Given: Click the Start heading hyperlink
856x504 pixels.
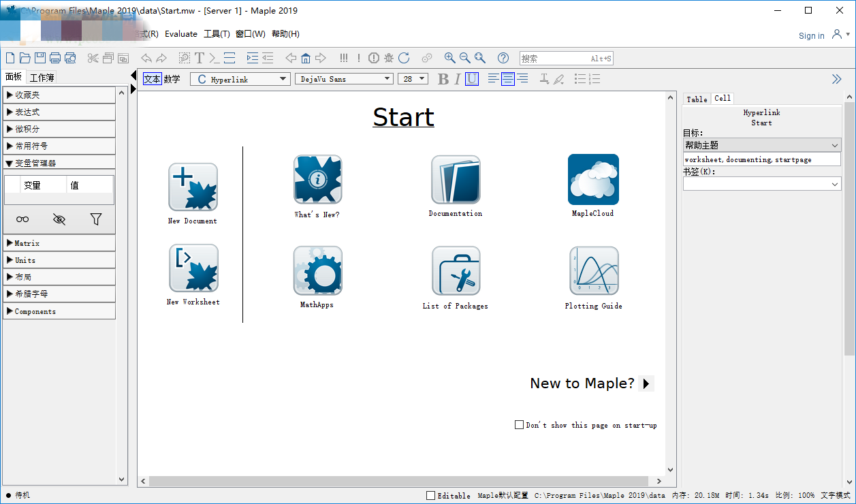Looking at the screenshot, I should click(x=403, y=117).
